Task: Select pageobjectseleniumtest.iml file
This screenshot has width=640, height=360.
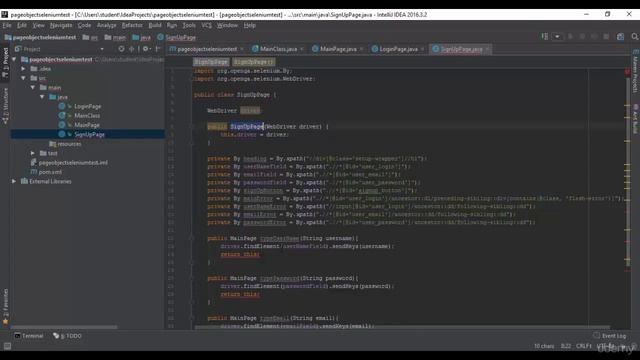Action: [x=70, y=162]
